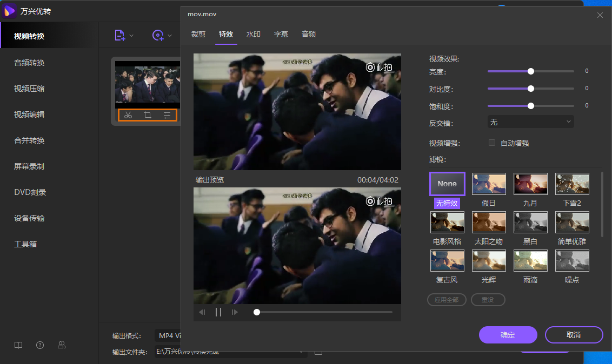Open the help question mark icon
The height and width of the screenshot is (364, 612).
pos(40,345)
